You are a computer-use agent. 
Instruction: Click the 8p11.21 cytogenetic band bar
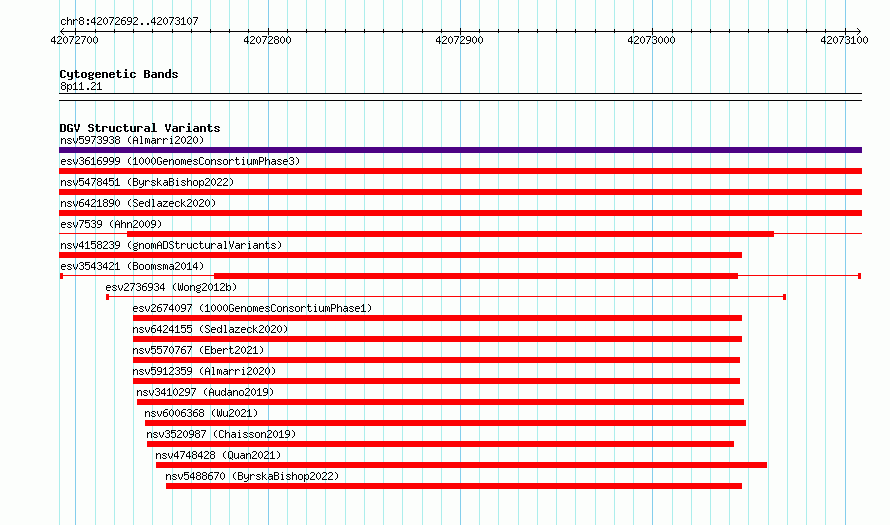point(460,97)
